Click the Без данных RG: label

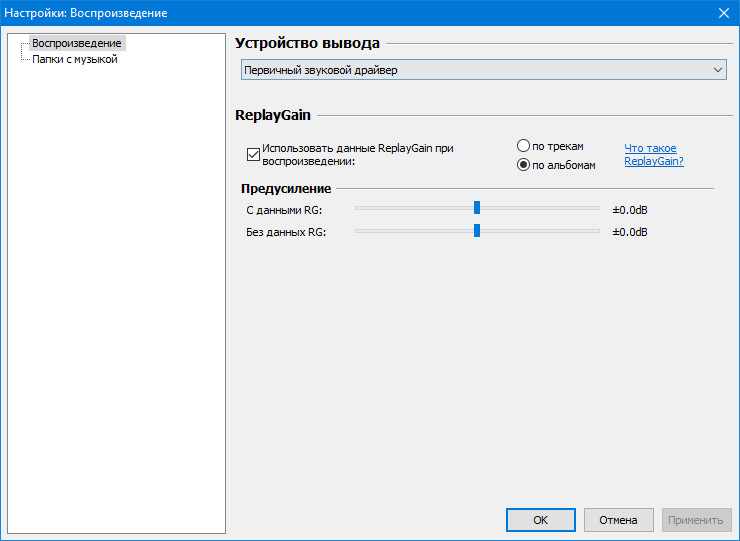(286, 232)
